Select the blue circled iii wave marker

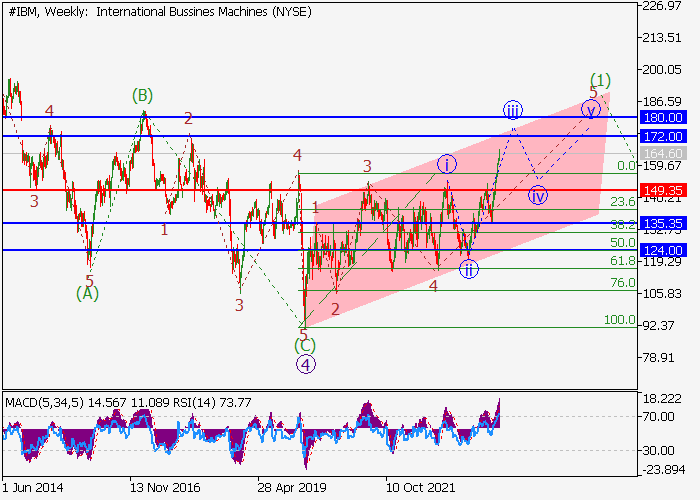pos(513,110)
